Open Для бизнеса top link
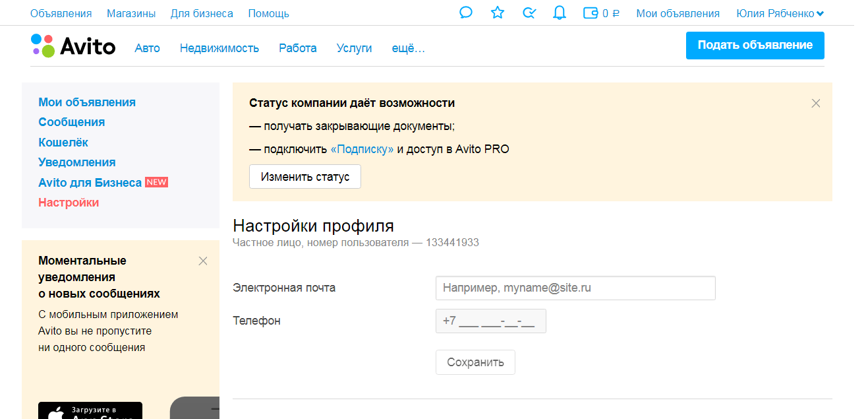The width and height of the screenshot is (868, 419). click(x=202, y=13)
